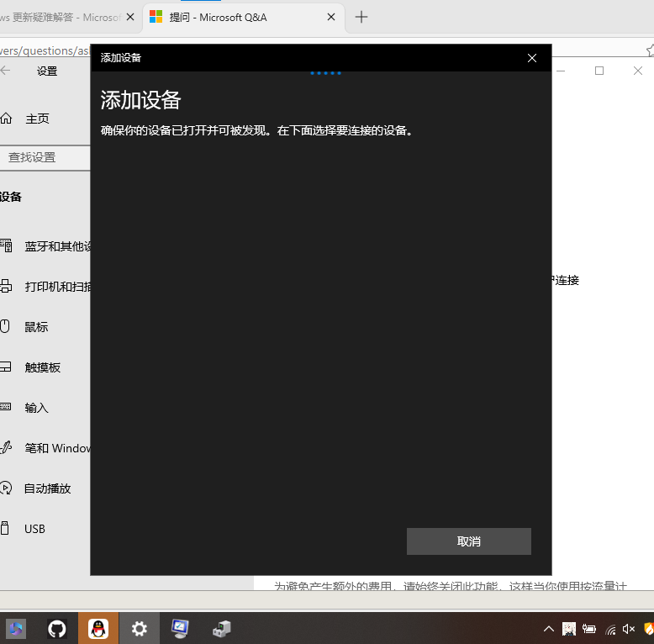
Task: Open QQ from the taskbar
Action: click(98, 629)
